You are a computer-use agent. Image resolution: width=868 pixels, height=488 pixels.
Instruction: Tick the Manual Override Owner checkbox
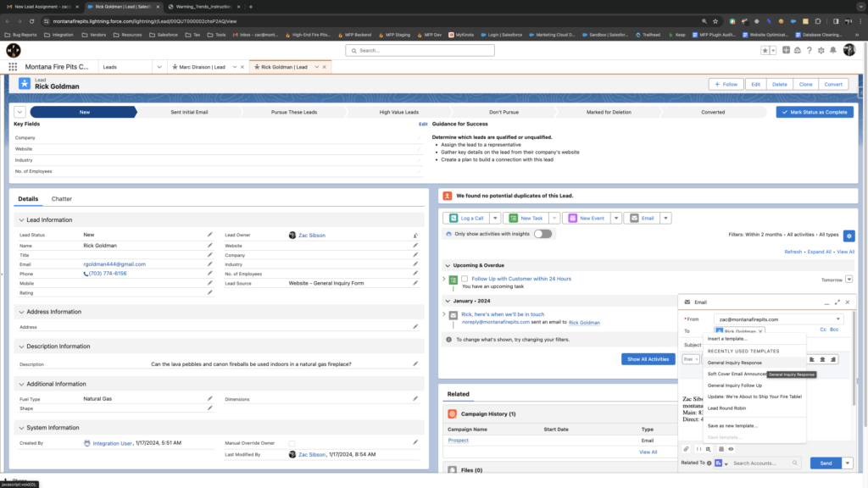(x=292, y=443)
